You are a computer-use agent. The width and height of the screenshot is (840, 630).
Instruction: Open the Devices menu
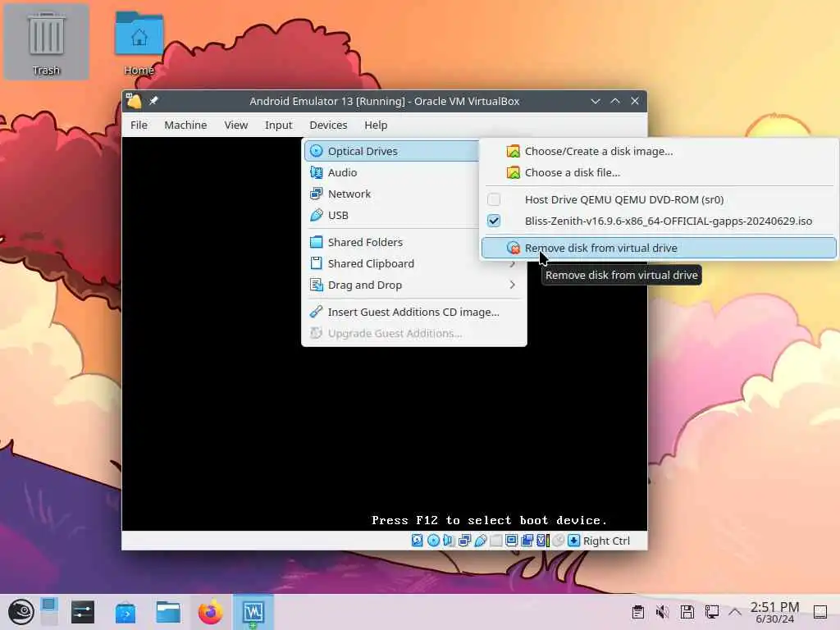click(328, 125)
